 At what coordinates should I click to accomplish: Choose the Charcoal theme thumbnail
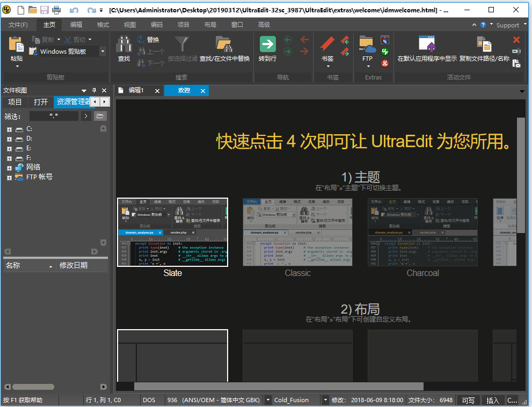tap(422, 232)
